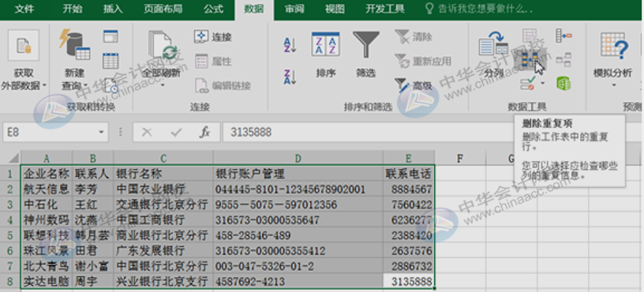Open the File (文件) tab

coord(24,9)
